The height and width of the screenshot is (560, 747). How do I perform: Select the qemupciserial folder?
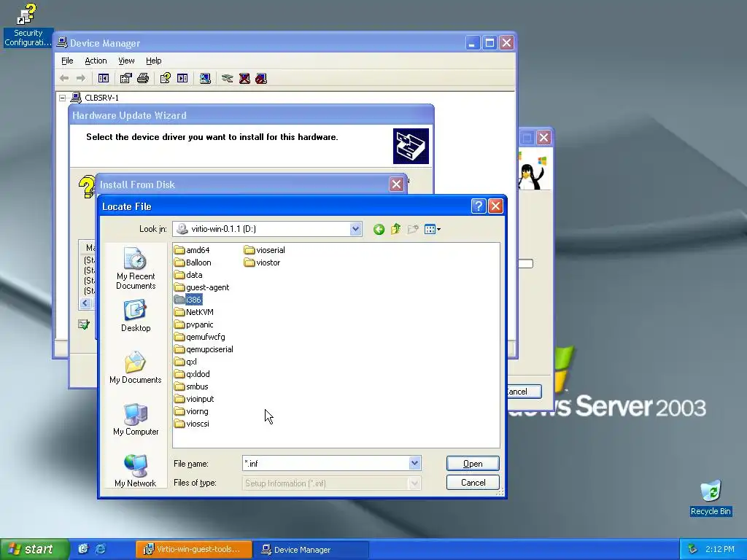(204, 349)
